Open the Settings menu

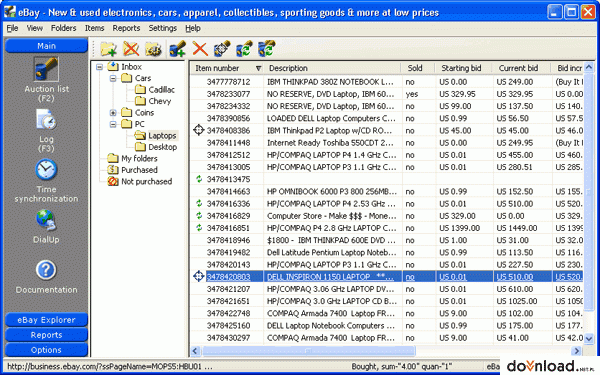(x=163, y=28)
